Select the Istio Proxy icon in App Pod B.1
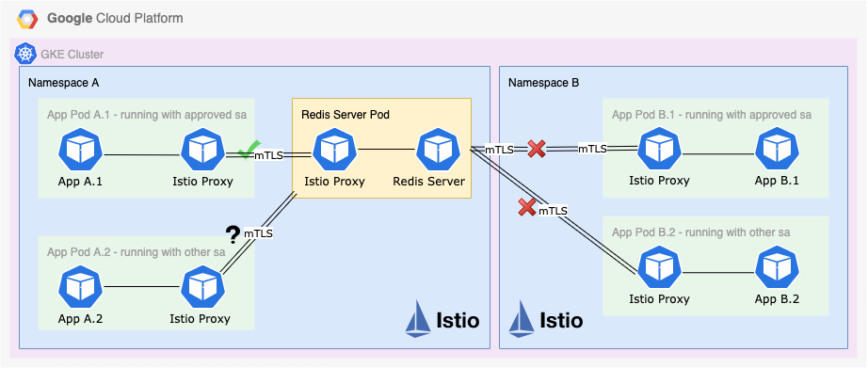The width and height of the screenshot is (868, 368). [x=659, y=150]
